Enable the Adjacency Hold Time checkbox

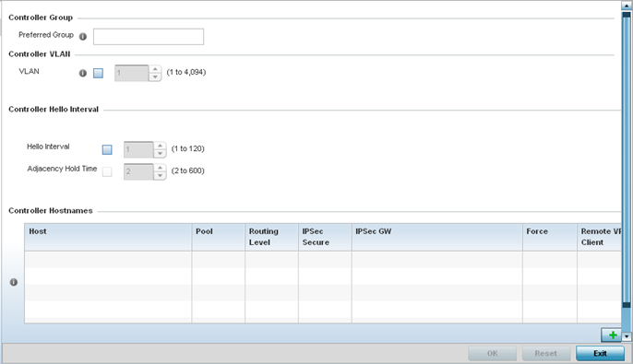[x=107, y=171]
